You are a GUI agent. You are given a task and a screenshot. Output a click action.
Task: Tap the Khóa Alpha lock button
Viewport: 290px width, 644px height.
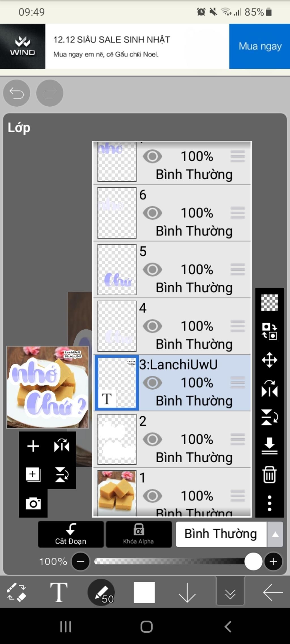pos(139,534)
